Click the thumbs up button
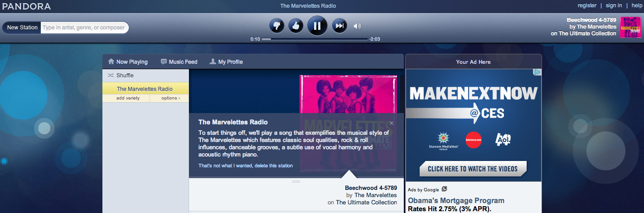644x213 pixels. 295,26
